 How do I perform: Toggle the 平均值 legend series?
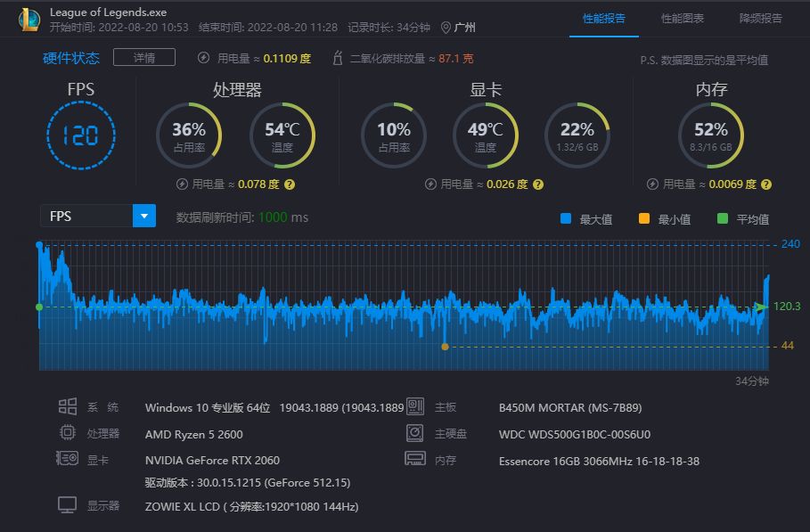(x=722, y=219)
